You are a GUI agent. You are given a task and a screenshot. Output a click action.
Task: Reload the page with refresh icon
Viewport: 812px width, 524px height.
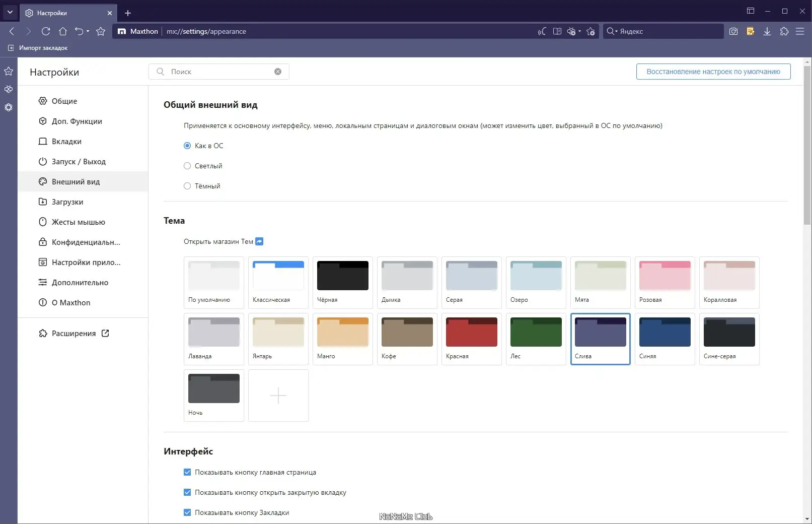point(46,31)
